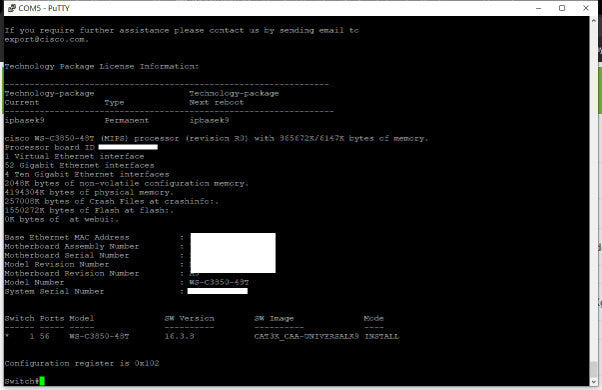Click the 'SW Image' column header
The image size is (602, 390).
tap(274, 318)
